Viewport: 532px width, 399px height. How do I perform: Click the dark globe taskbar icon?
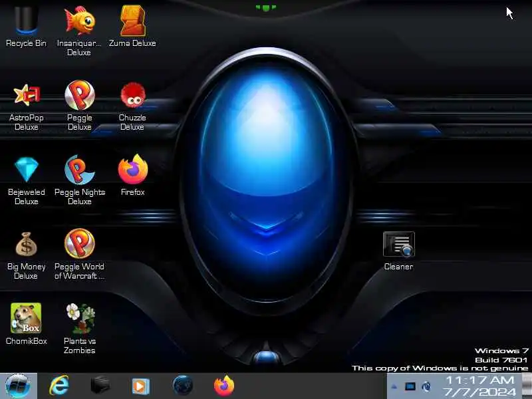click(x=182, y=386)
